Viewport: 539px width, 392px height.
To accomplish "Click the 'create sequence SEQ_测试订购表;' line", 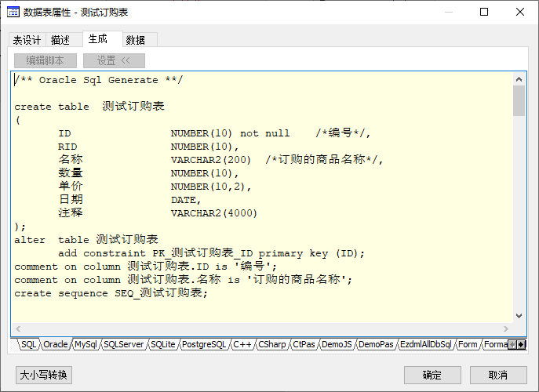I will coord(111,293).
